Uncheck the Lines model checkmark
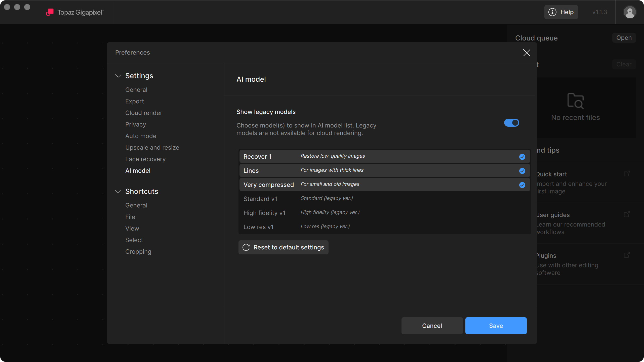Image resolution: width=644 pixels, height=362 pixels. [522, 171]
